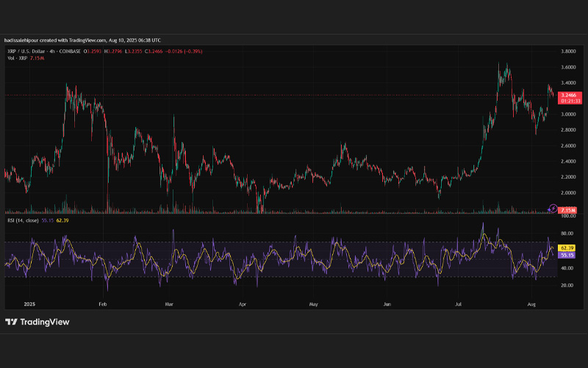Click the 4h interval in chart title
This screenshot has height=368, width=588.
click(x=51, y=52)
